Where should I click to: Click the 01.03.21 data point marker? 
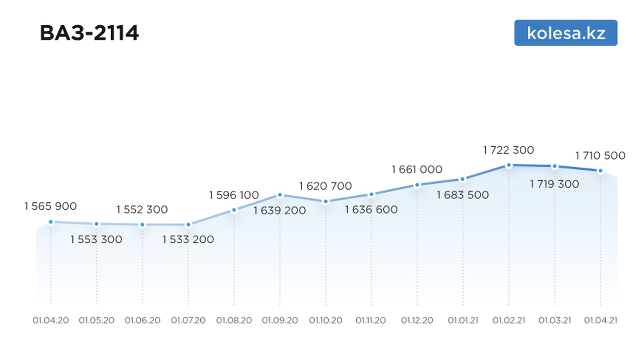(554, 166)
